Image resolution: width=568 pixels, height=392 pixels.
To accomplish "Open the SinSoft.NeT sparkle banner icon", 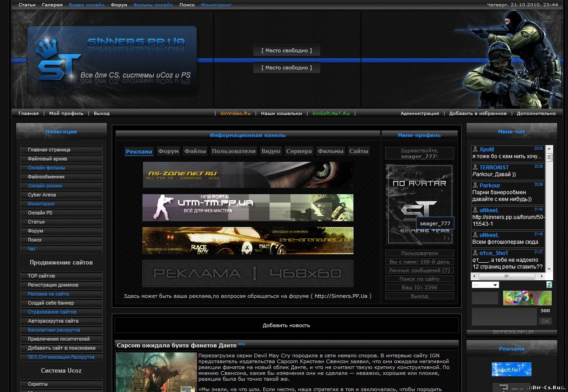I will click(511, 369).
